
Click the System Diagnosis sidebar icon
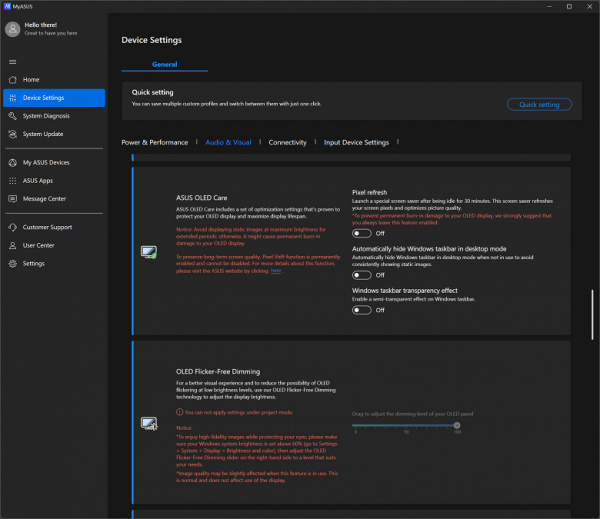(12, 116)
